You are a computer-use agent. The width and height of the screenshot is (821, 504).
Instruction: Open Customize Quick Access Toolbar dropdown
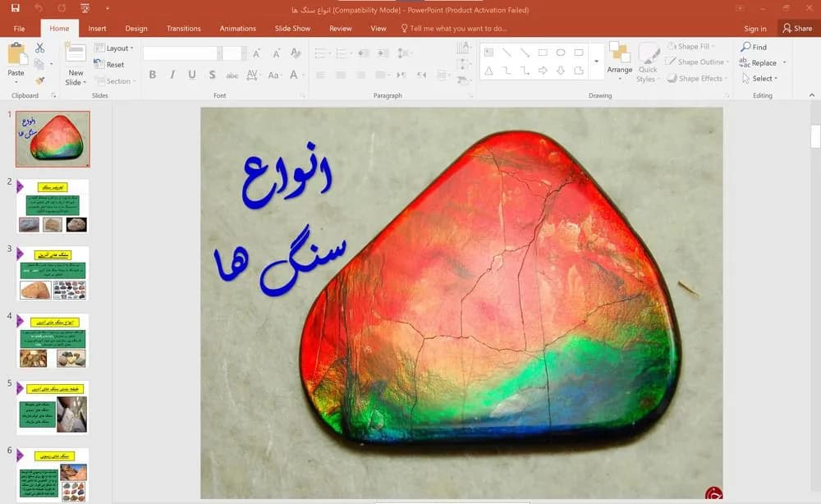[x=108, y=8]
